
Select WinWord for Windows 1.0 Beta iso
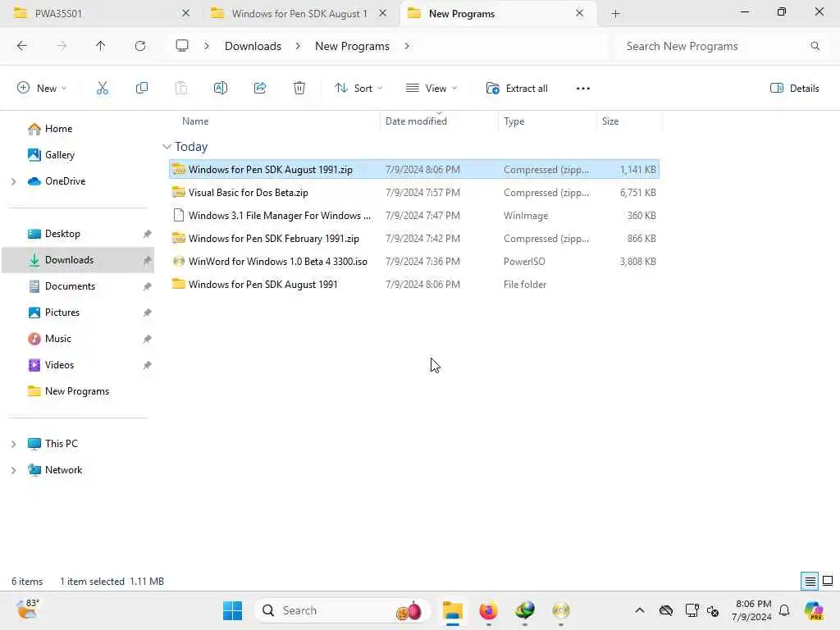413,262
